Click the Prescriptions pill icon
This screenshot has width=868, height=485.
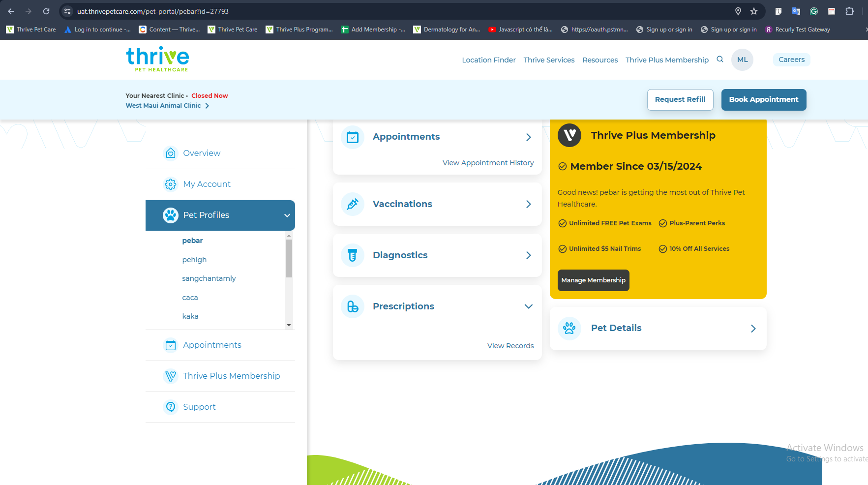(353, 306)
